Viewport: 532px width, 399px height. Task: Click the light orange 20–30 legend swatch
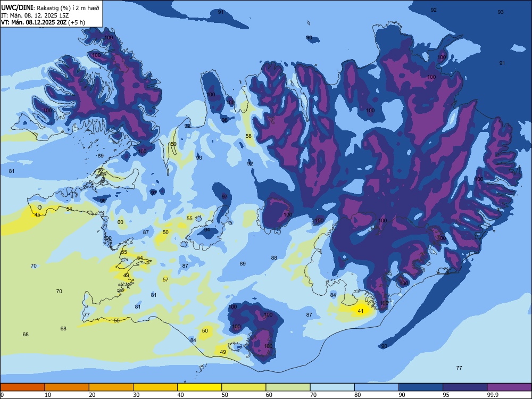tap(111, 387)
